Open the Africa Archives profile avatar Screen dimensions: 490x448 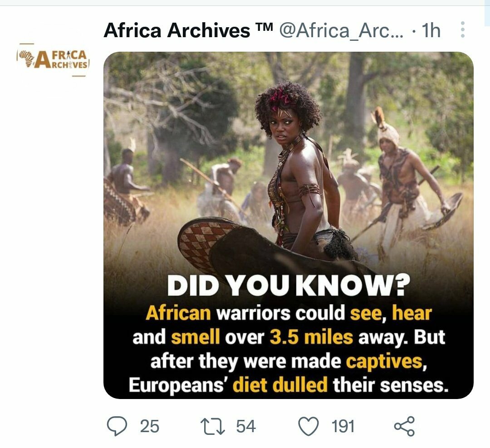pyautogui.click(x=53, y=59)
